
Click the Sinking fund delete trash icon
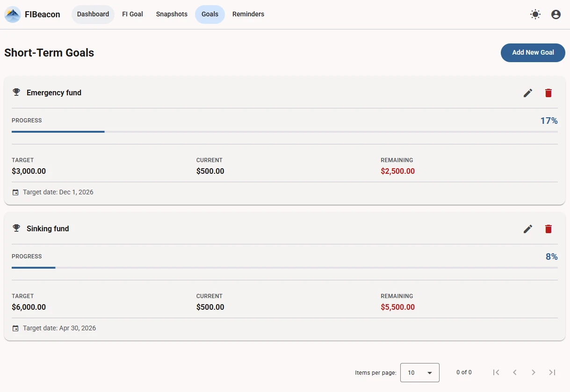tap(548, 229)
